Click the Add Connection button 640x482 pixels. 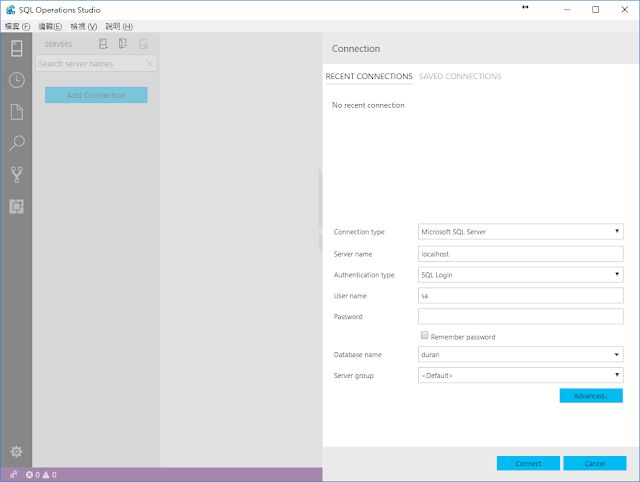pos(96,95)
